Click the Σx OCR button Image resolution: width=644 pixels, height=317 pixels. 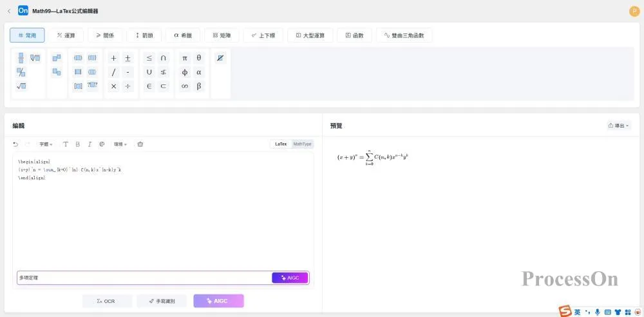point(107,301)
